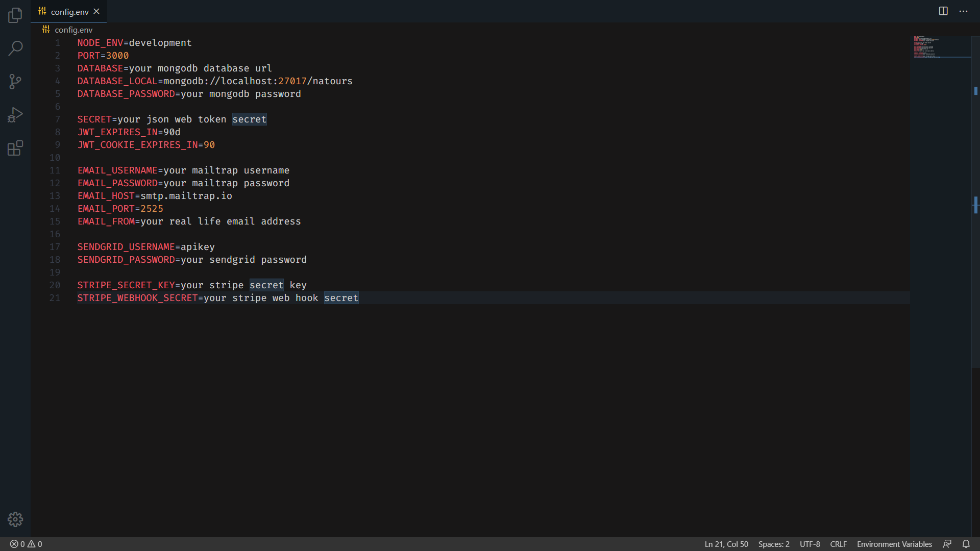
Task: Open the Problems panel via error counter
Action: 26,544
